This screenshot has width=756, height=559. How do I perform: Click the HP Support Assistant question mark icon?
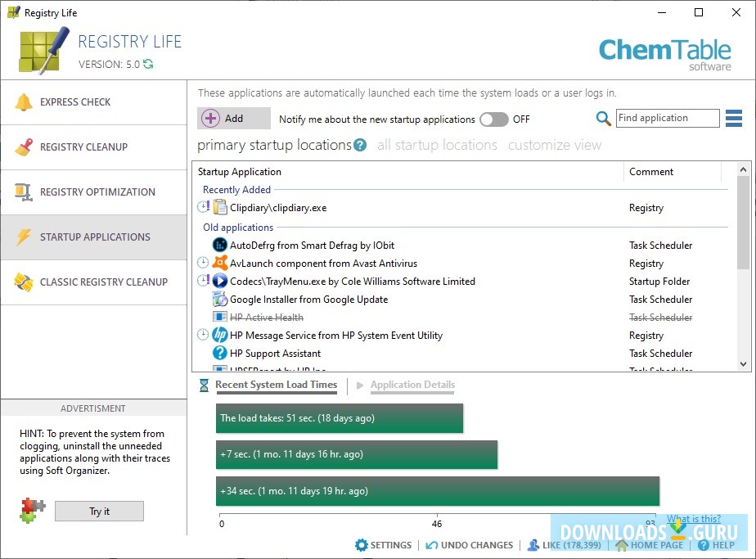coord(220,353)
